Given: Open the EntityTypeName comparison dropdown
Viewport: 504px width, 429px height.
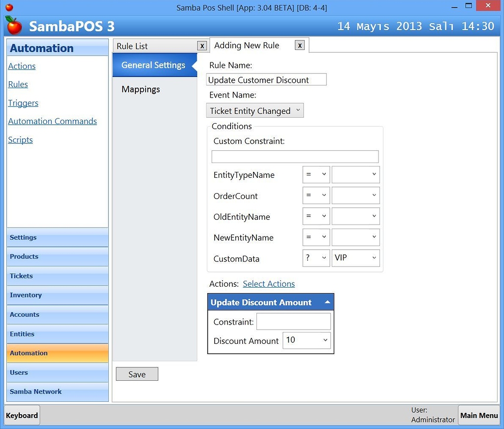Looking at the screenshot, I should coord(315,174).
